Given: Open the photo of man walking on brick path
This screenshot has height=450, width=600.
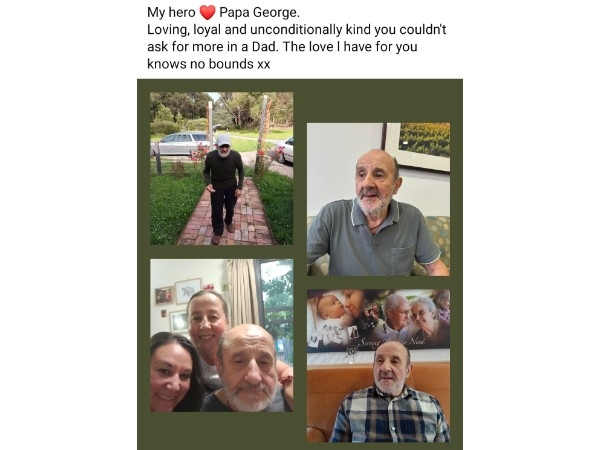Looking at the screenshot, I should point(222,168).
